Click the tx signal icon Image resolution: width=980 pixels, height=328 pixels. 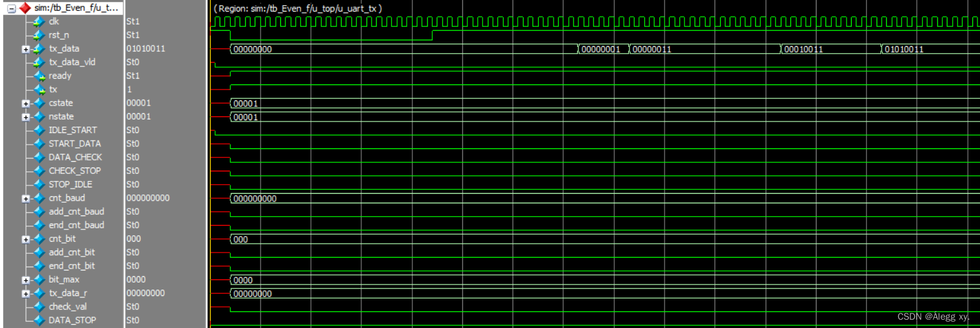(39, 90)
